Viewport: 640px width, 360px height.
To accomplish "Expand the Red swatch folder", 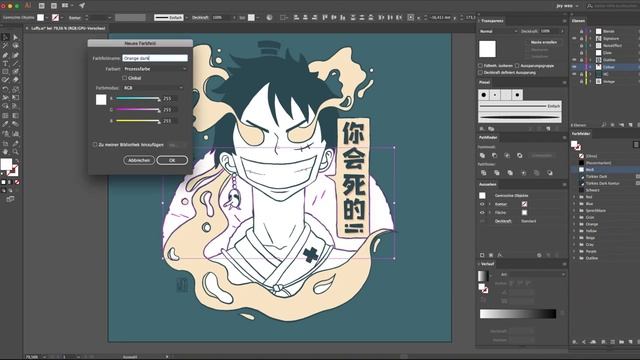I will tap(574, 197).
